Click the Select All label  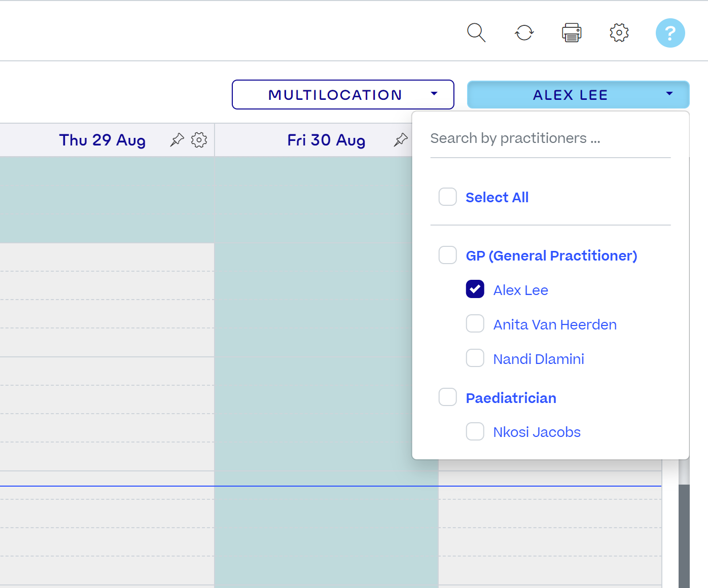497,198
